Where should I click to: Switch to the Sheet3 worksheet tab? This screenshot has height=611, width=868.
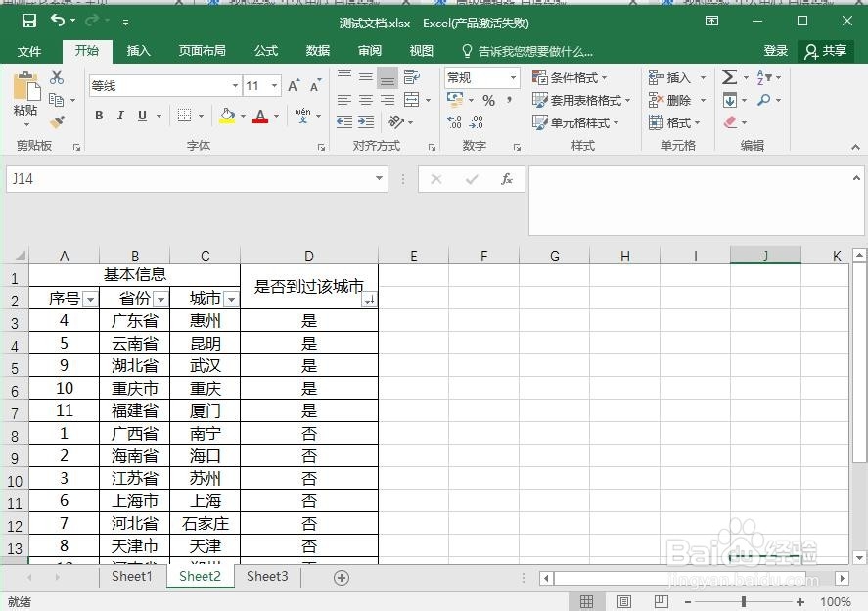(x=266, y=577)
